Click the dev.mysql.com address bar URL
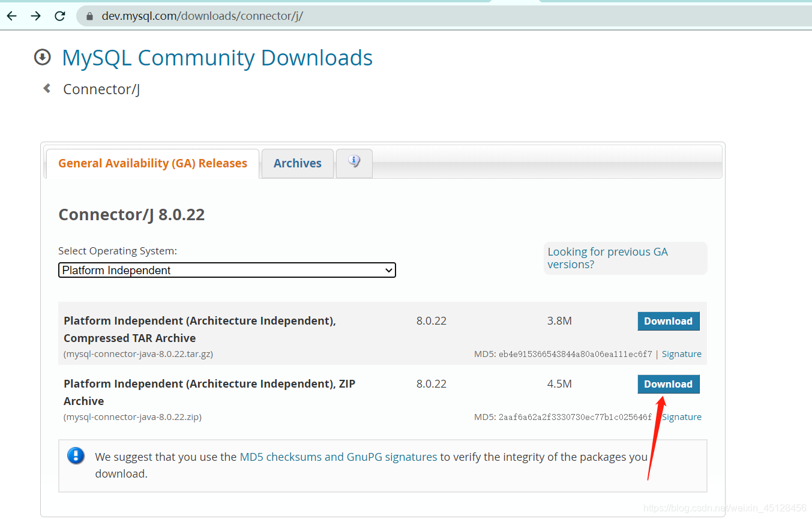 tap(202, 16)
